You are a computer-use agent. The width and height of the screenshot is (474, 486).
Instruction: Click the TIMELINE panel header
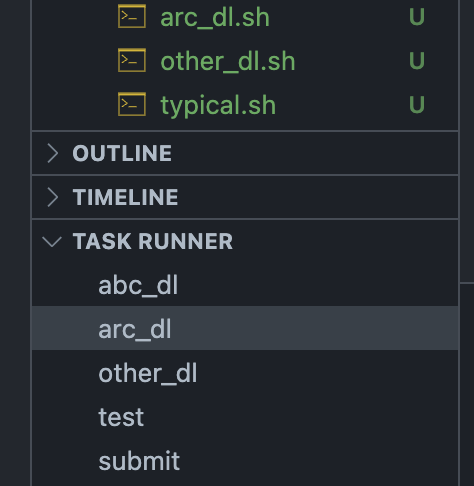(x=245, y=197)
